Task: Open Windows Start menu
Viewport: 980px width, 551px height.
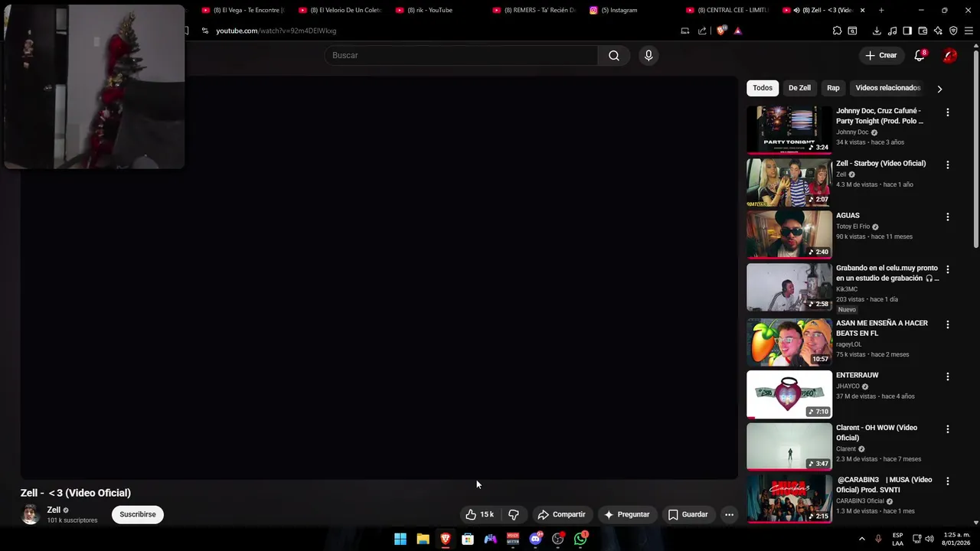Action: tap(400, 539)
